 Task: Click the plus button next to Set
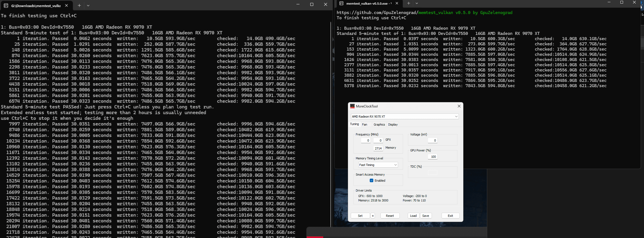[373, 216]
